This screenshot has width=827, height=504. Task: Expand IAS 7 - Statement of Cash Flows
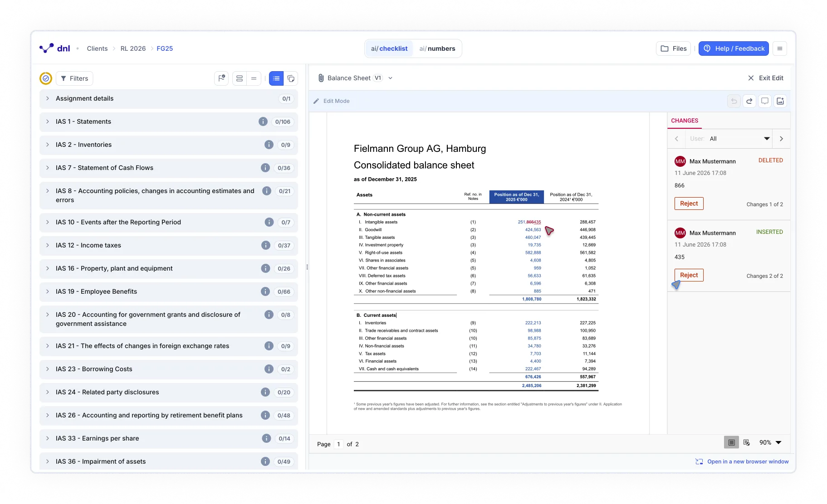169,168
